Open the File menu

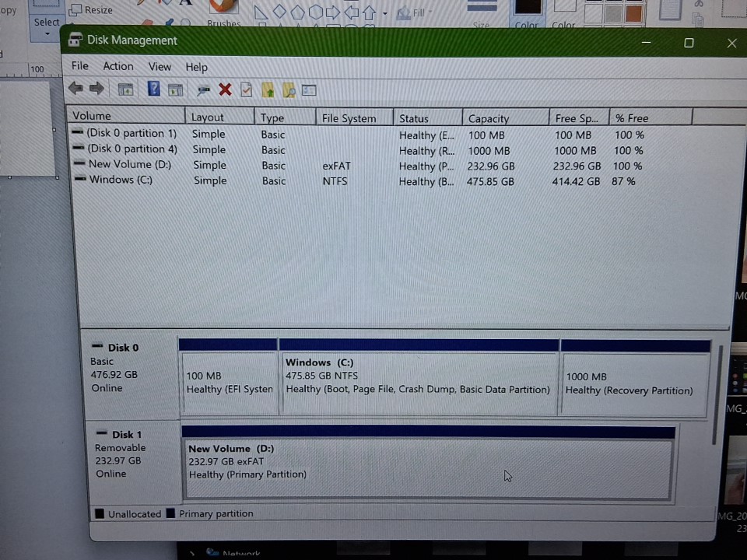[79, 65]
